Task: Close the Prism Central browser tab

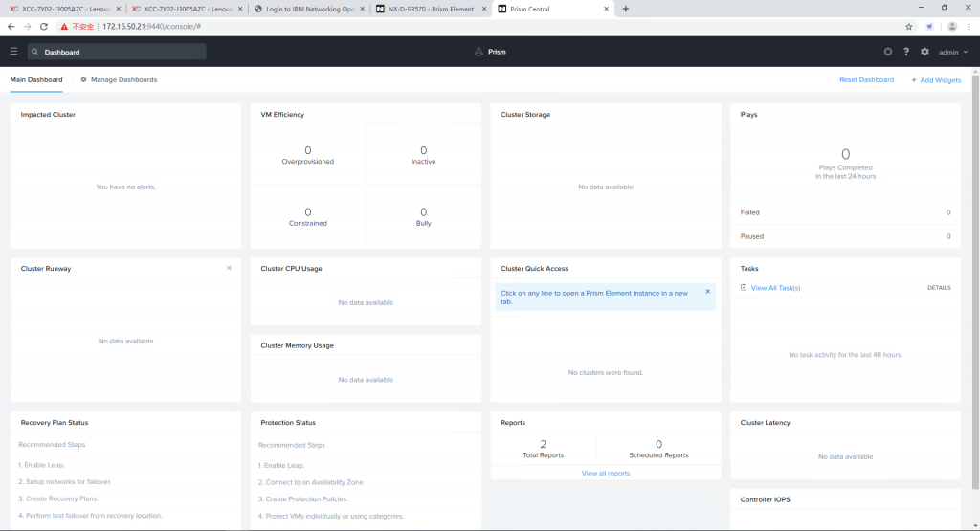Action: [606, 9]
